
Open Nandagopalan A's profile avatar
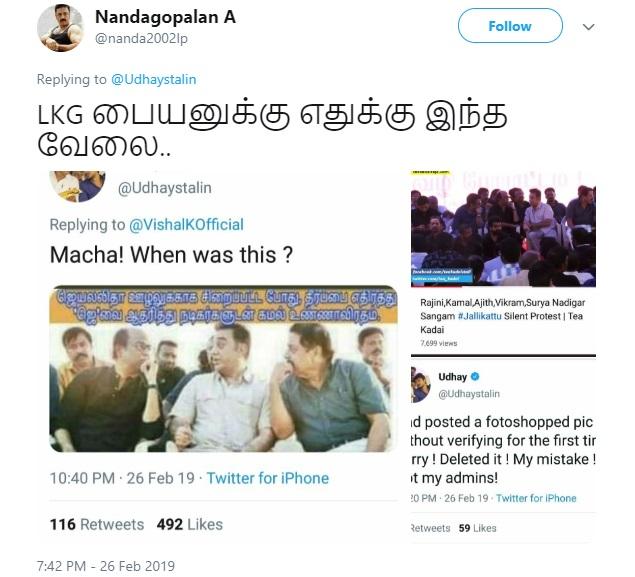60,28
